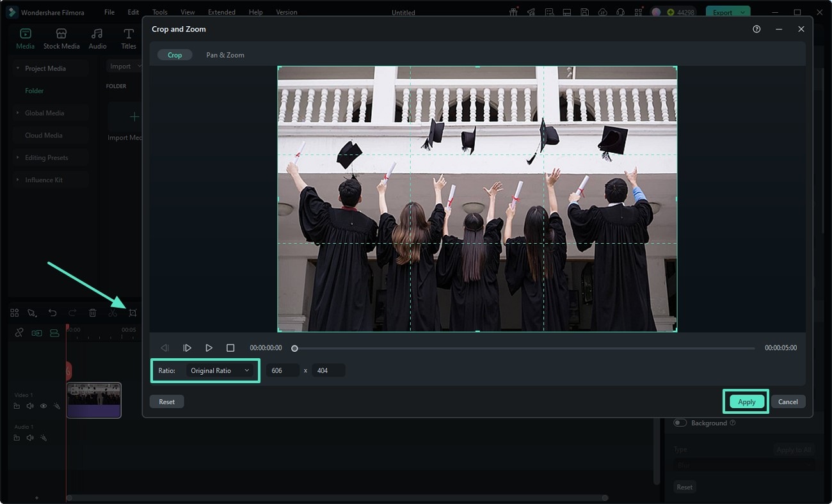The height and width of the screenshot is (504, 832).
Task: Click the crop tool icon in timeline toolbar
Action: (132, 313)
